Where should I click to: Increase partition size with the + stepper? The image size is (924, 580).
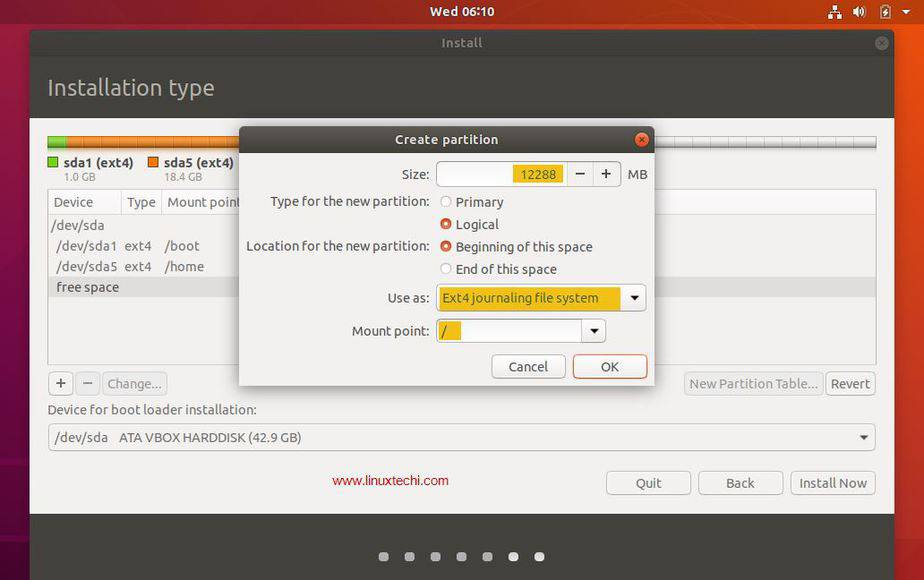(605, 173)
